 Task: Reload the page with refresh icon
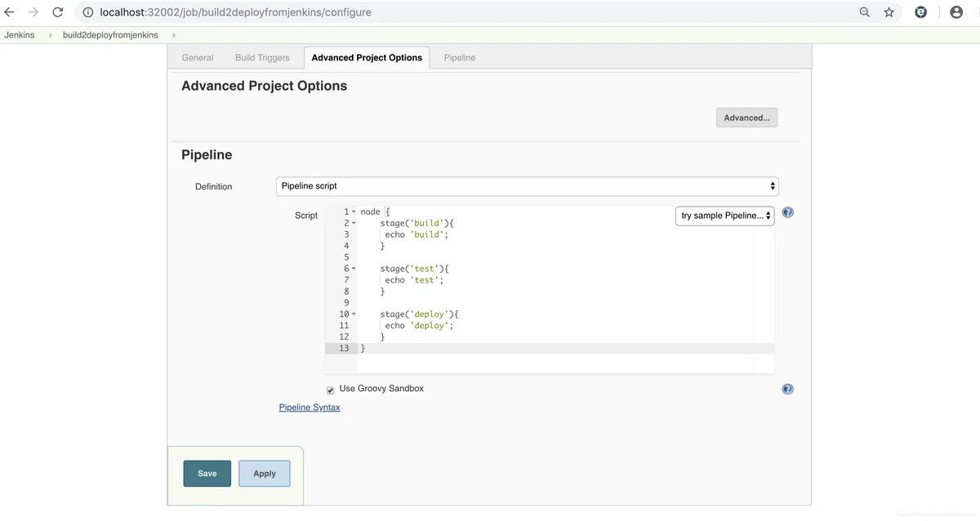coord(58,12)
